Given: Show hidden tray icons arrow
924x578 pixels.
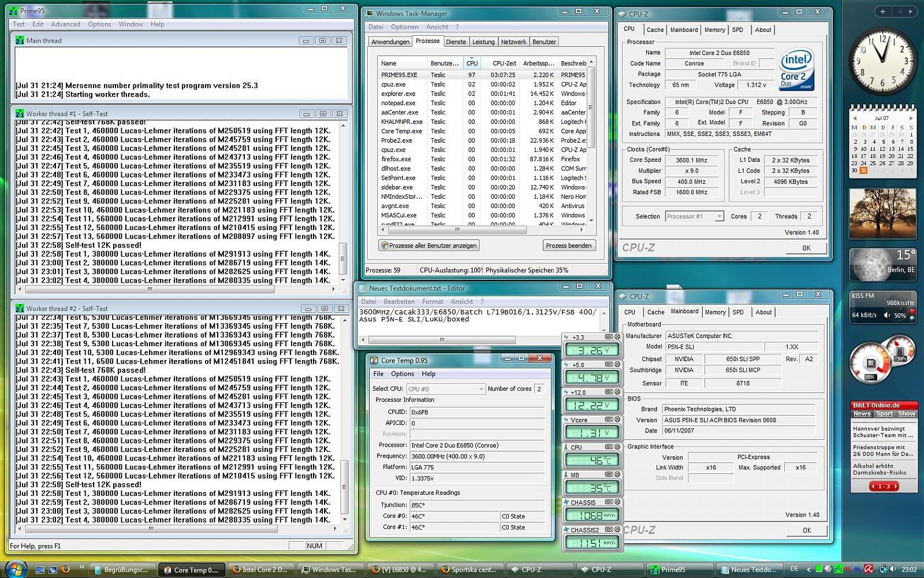Looking at the screenshot, I should point(808,569).
